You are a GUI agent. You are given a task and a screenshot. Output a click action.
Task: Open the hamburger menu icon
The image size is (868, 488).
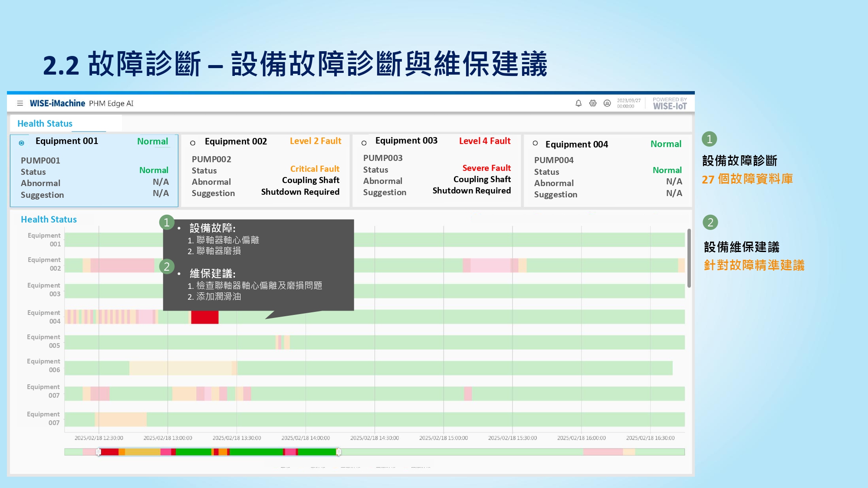[20, 103]
